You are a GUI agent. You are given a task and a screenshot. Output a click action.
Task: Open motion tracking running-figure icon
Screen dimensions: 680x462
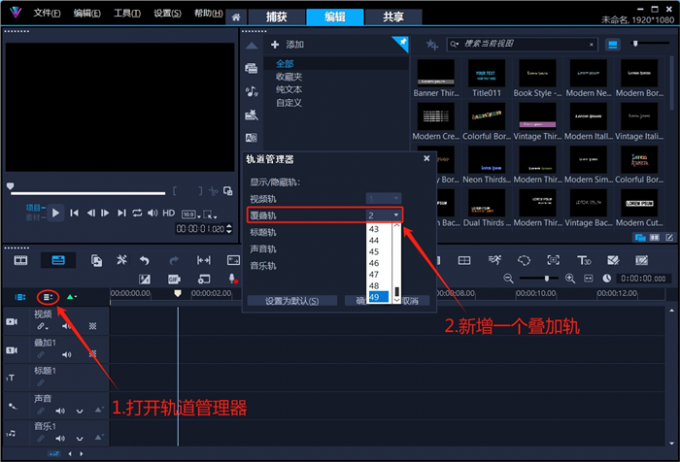[x=494, y=260]
